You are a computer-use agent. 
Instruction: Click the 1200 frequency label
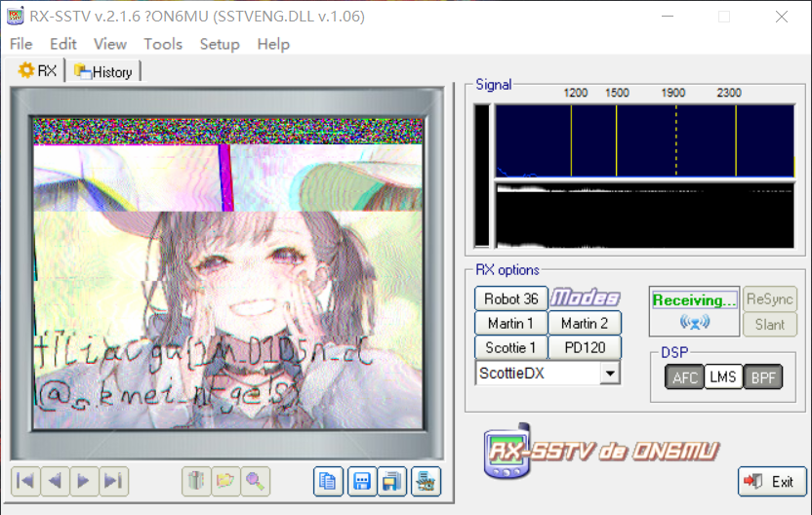[x=576, y=93]
